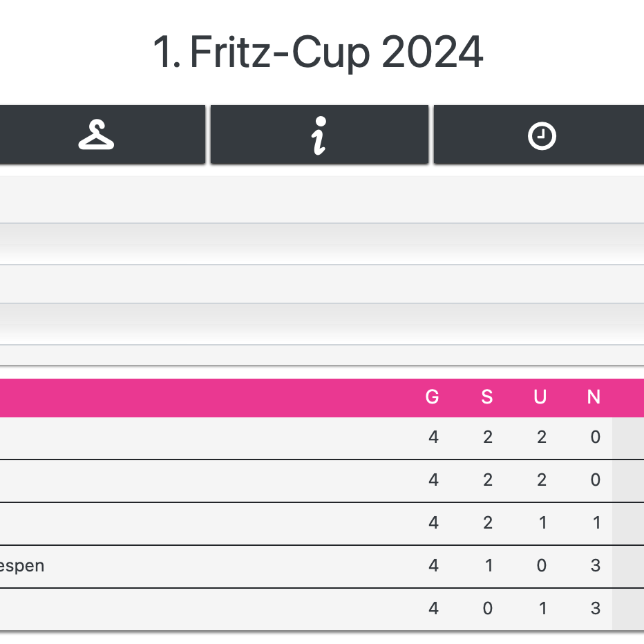Open the clothes hanger icon tab
The image size is (644, 644).
[97, 135]
